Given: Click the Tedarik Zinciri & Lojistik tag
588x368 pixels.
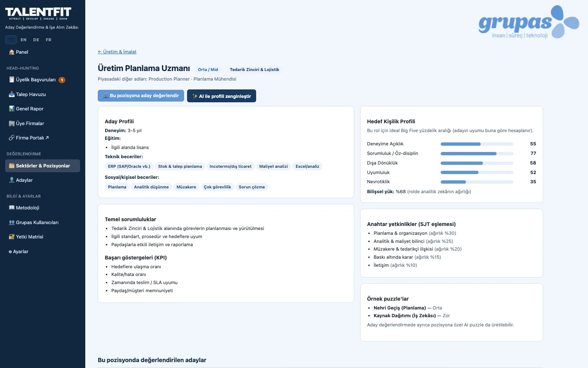Looking at the screenshot, I should tap(254, 70).
